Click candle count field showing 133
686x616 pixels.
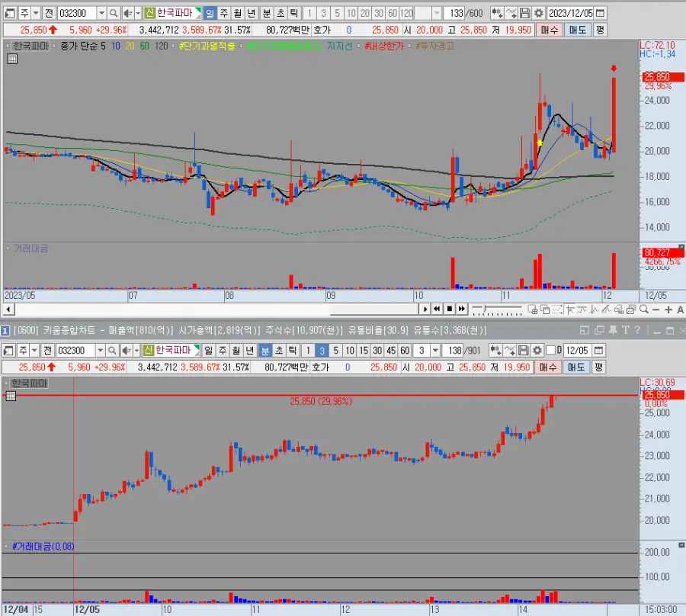[x=456, y=13]
